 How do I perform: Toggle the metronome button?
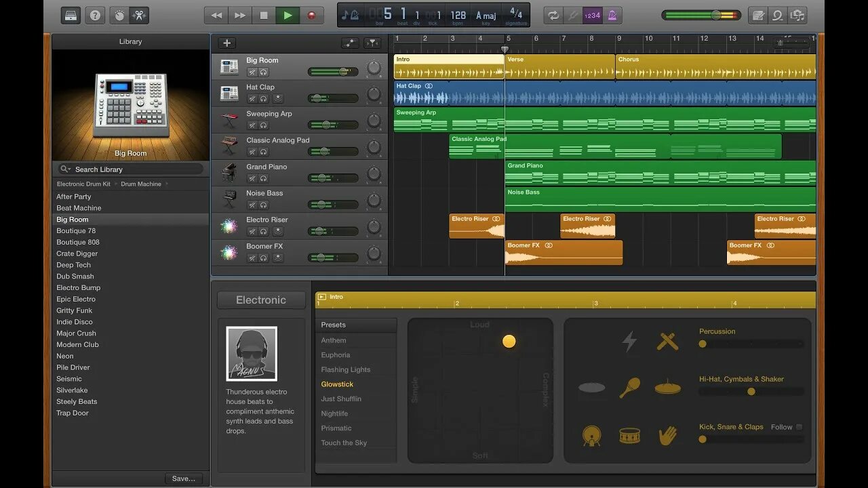[x=612, y=15]
